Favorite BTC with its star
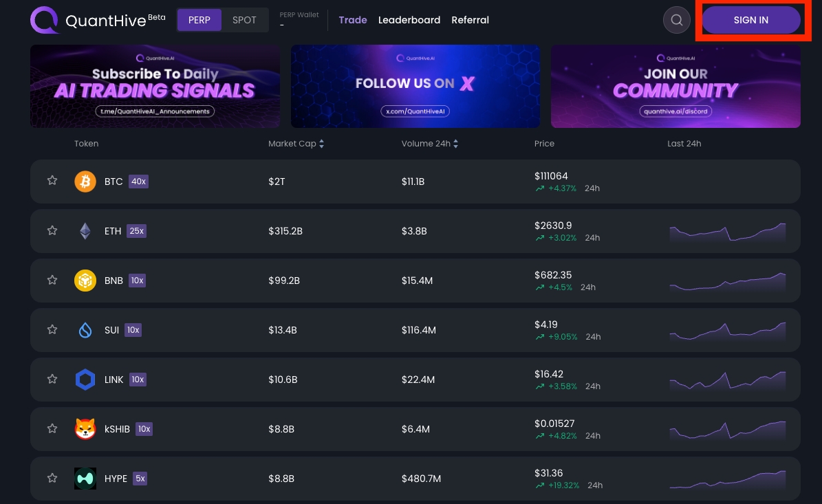Image resolution: width=822 pixels, height=504 pixels. click(52, 181)
